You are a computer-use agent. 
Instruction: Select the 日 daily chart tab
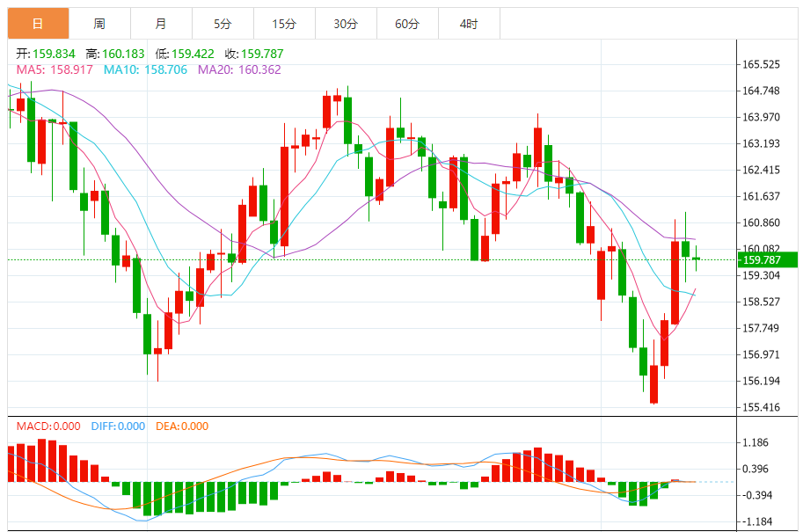click(39, 24)
